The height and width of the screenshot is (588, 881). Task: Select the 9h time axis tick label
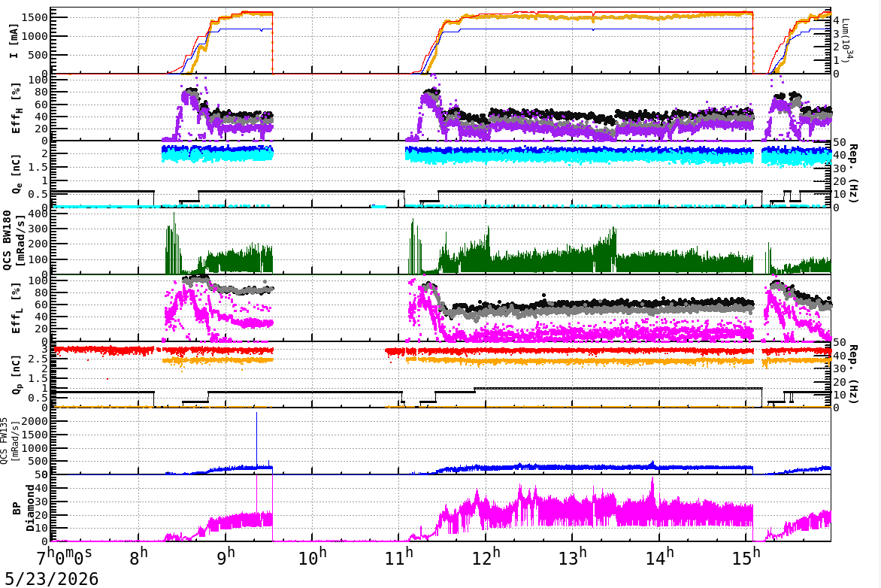(226, 558)
